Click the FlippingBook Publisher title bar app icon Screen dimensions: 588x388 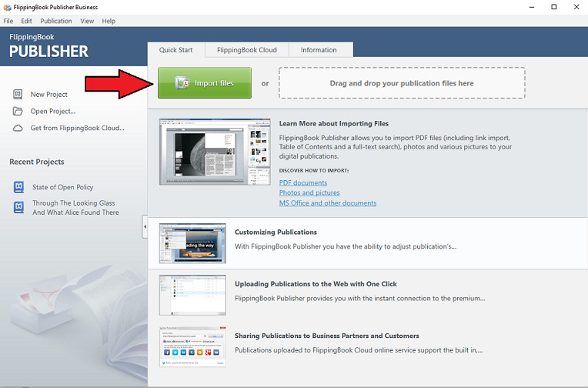(7, 7)
